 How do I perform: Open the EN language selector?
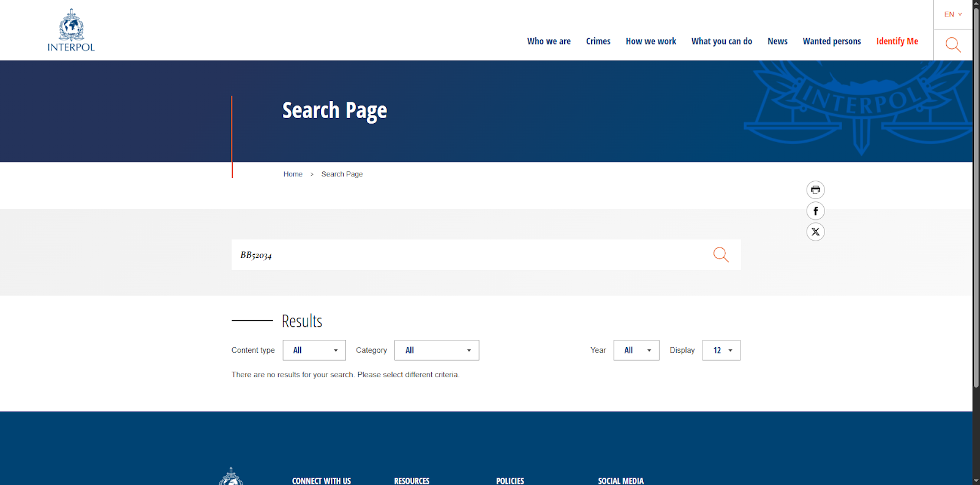click(x=952, y=14)
